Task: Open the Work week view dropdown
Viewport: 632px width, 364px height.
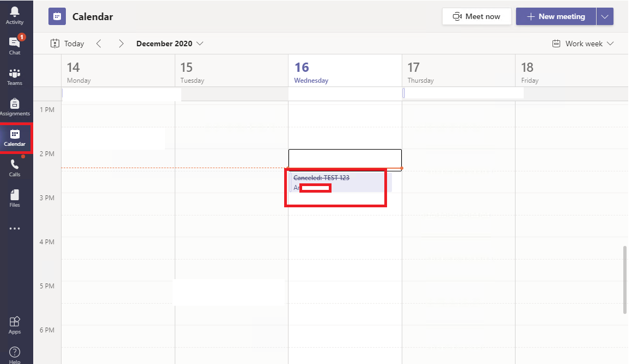Action: tap(583, 44)
